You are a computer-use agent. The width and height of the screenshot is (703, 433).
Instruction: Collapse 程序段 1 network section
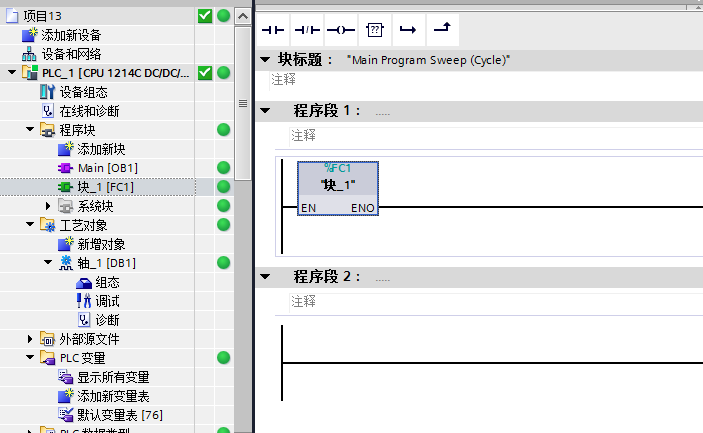[x=265, y=110]
